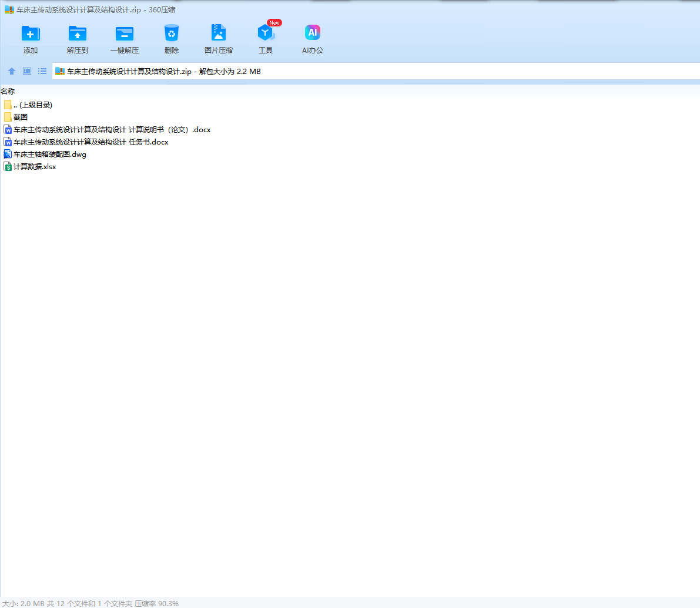Click the dwg file icon beside 车床主轴箱装配图
This screenshot has width=700, height=608.
(x=8, y=154)
